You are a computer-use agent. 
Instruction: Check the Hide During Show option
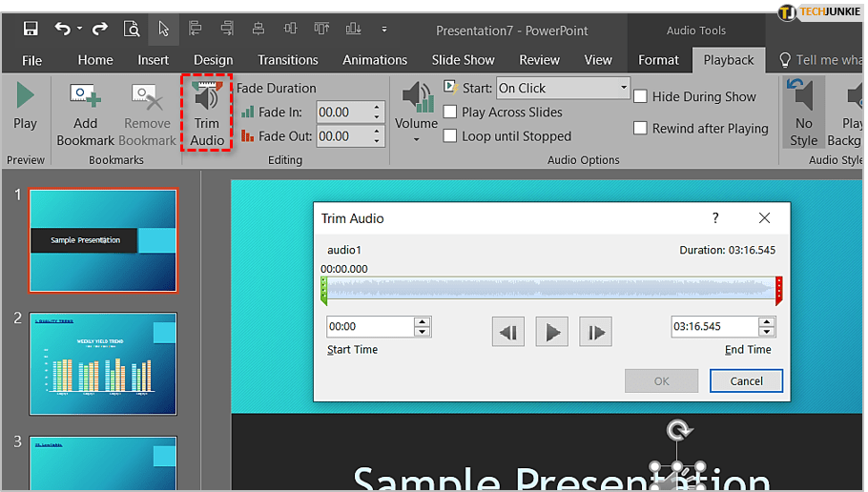click(640, 96)
